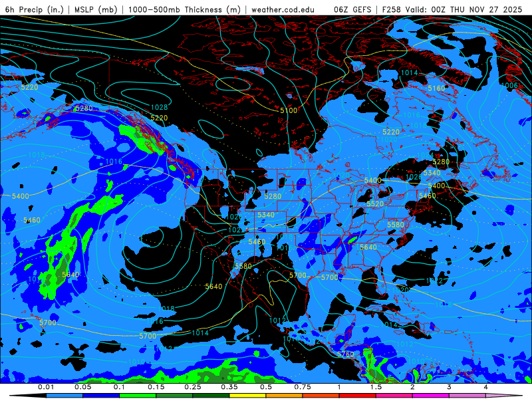Click the legend value 4
The height and width of the screenshot is (399, 532).
tap(486, 387)
